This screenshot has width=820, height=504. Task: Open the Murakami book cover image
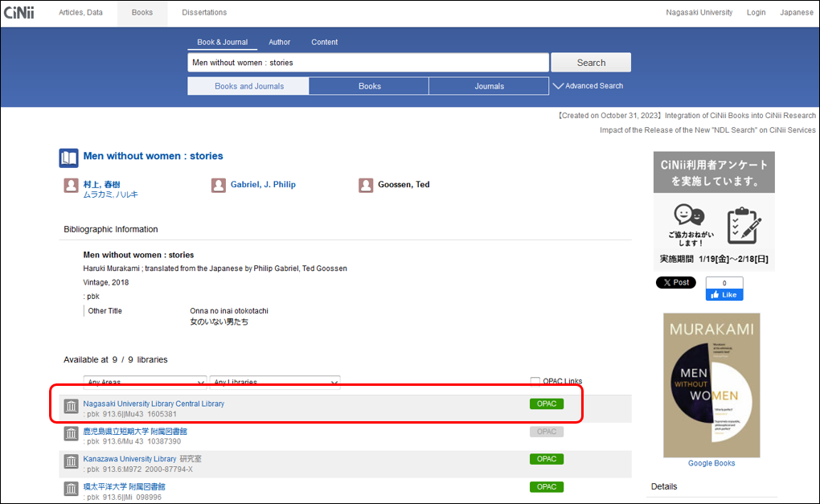[711, 385]
